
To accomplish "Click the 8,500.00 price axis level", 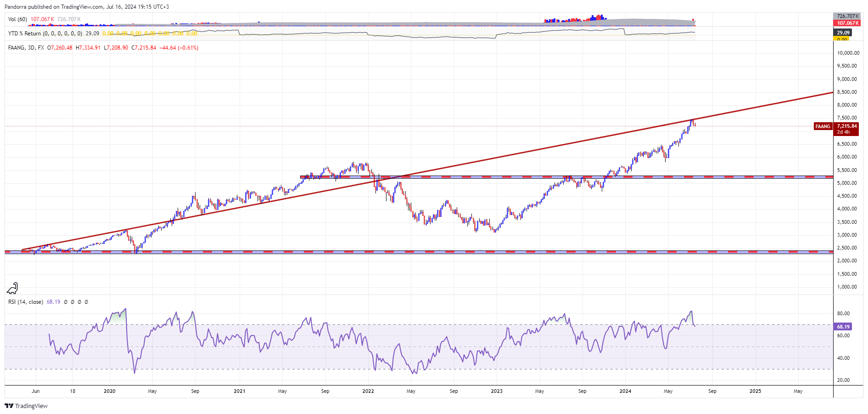I will tap(848, 92).
